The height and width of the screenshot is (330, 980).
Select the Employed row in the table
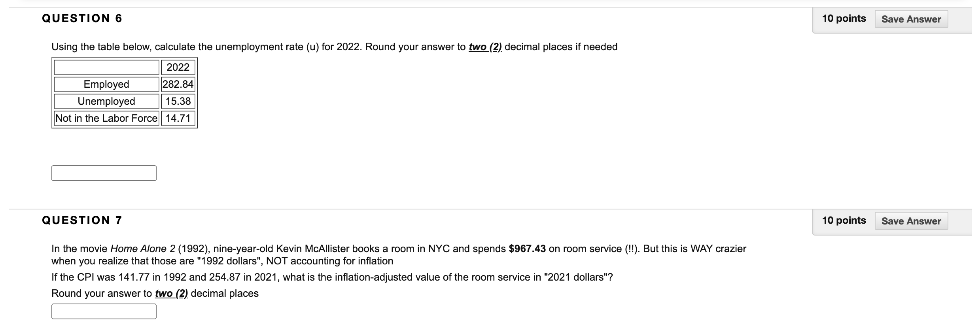[106, 84]
